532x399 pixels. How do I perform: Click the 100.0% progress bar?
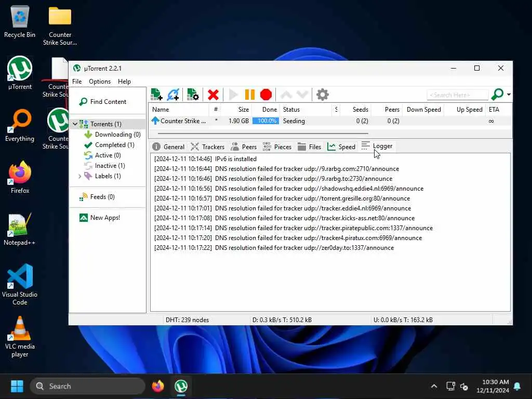[x=265, y=121]
